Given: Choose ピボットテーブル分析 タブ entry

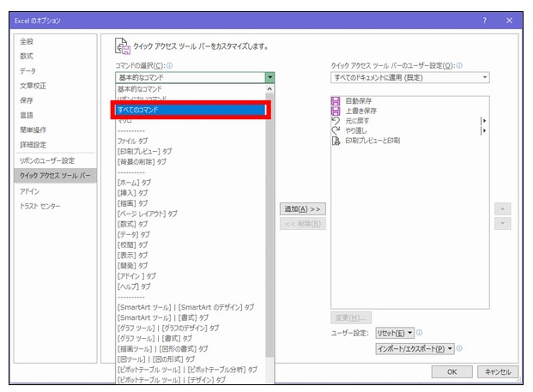Looking at the screenshot, I should 191,370.
